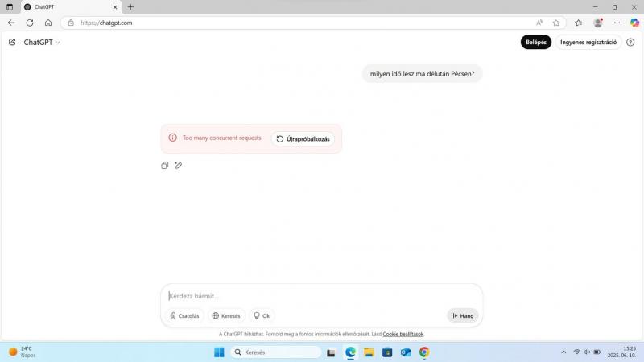Open File Explorer from the taskbar
This screenshot has height=362, width=644.
coord(369,352)
